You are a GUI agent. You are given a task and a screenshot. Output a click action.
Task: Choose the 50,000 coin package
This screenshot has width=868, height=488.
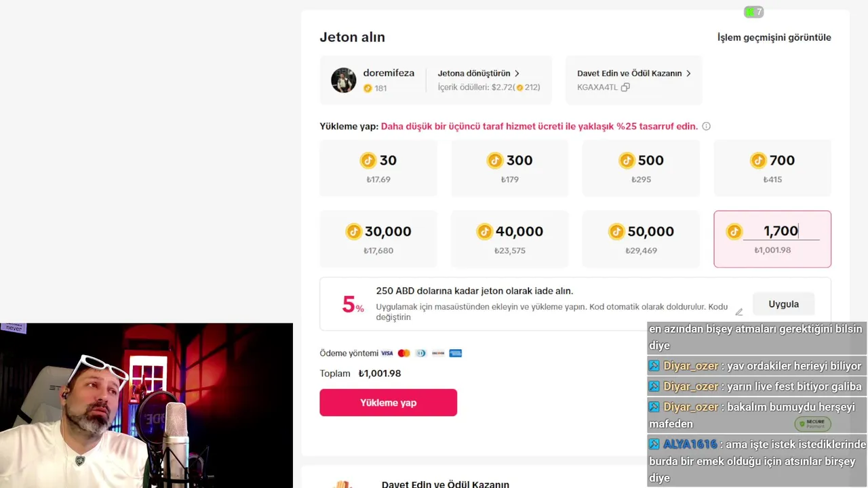[641, 239]
